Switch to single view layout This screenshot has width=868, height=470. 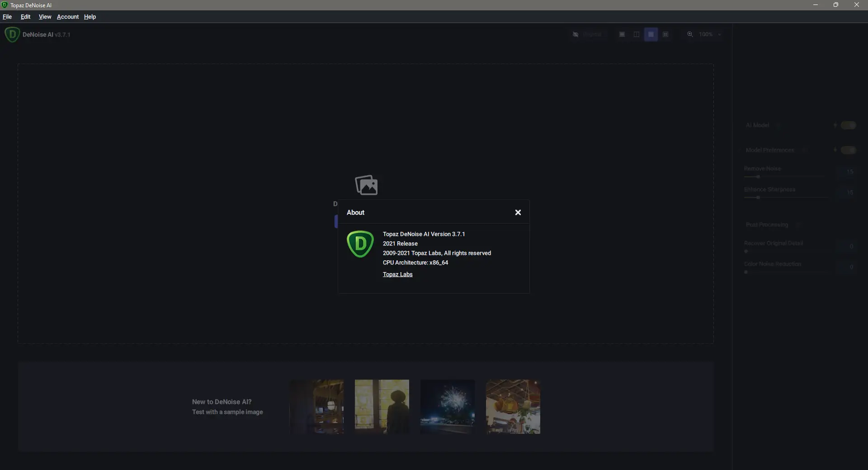point(622,34)
